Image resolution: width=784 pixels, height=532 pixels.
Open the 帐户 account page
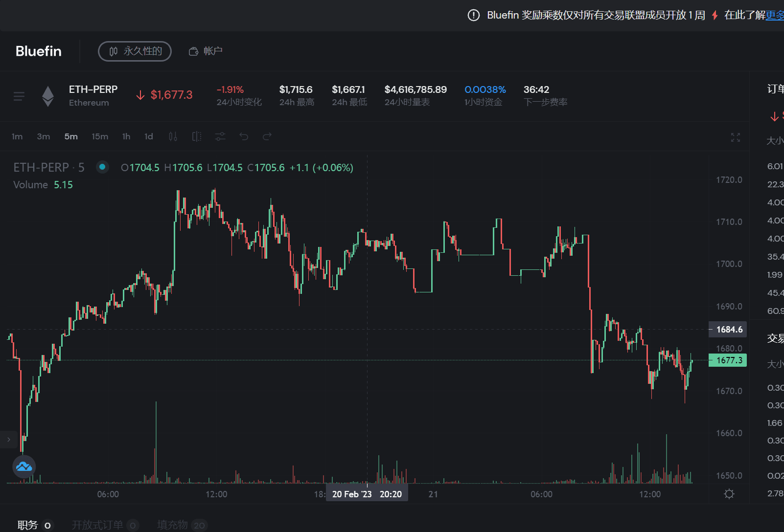(x=206, y=51)
